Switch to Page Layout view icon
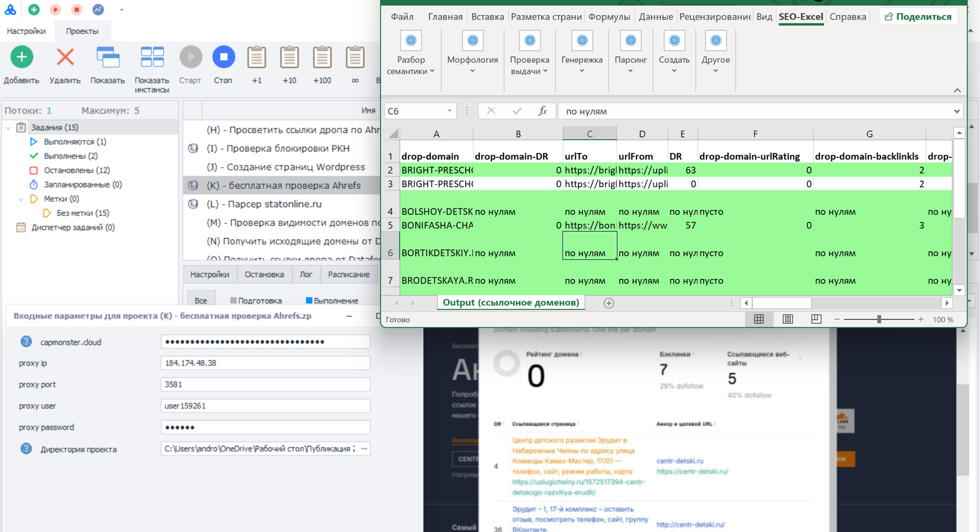The image size is (980, 532). tap(788, 319)
